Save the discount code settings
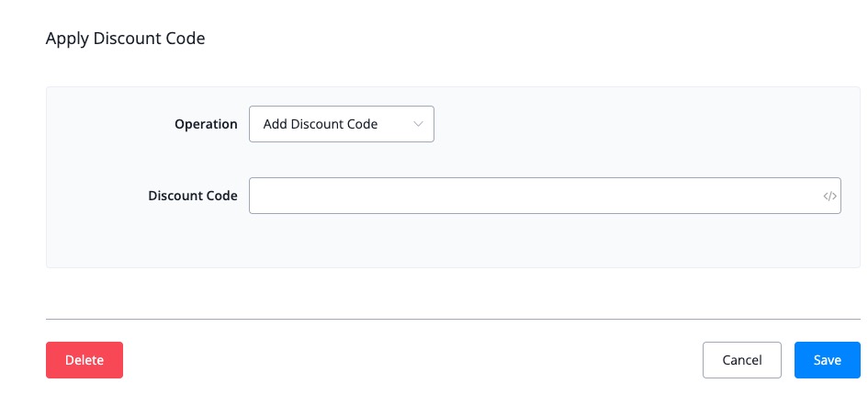Image resolution: width=868 pixels, height=406 pixels. (827, 360)
